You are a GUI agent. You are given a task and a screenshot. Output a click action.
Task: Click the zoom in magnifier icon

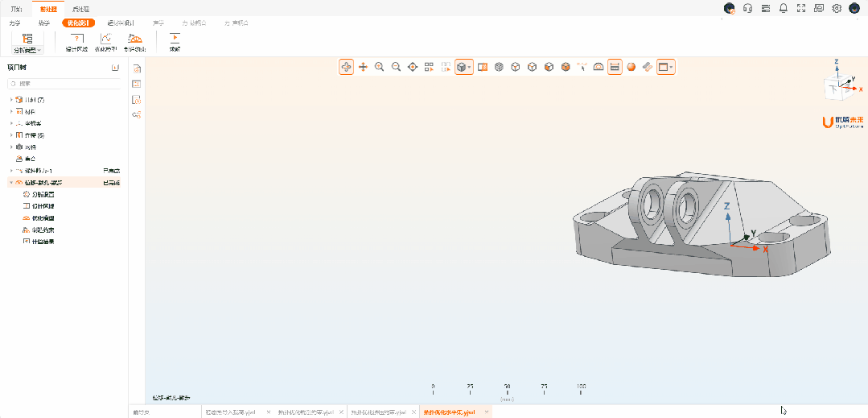point(380,67)
